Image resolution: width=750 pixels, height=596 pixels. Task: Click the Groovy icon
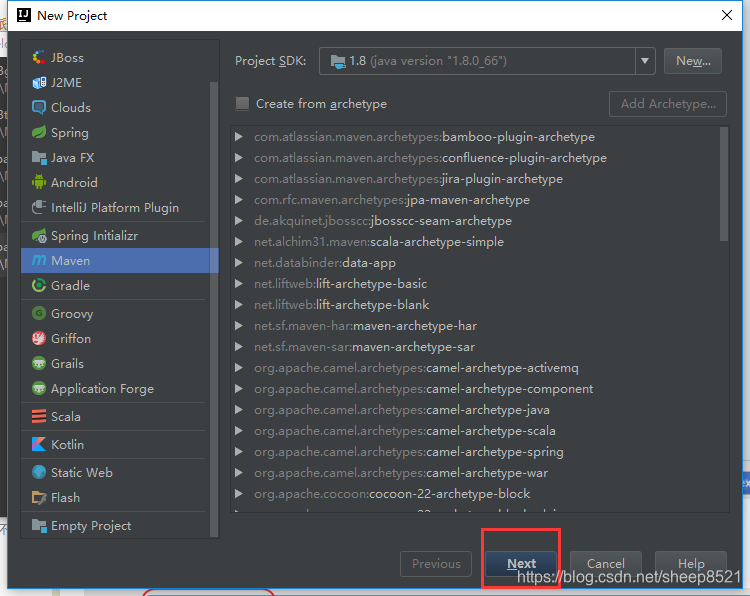click(39, 313)
